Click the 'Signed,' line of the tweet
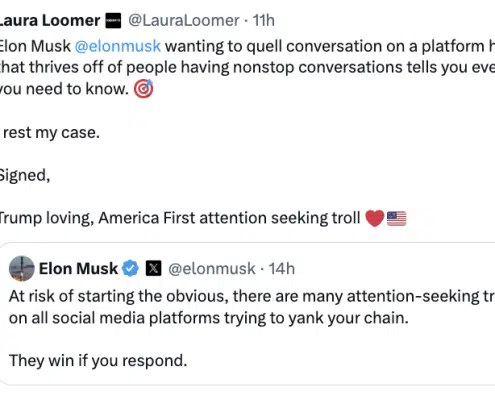The width and height of the screenshot is (495, 400). click(x=25, y=176)
